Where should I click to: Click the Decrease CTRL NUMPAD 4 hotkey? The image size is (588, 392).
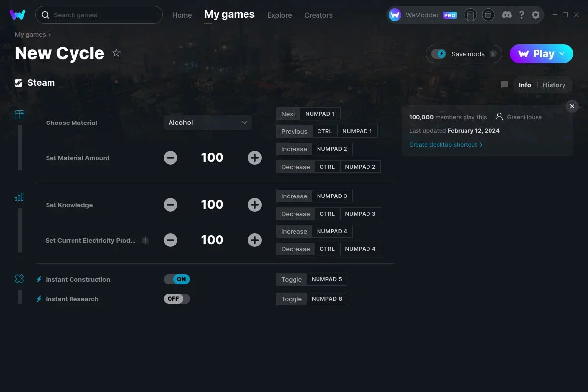[x=328, y=249]
